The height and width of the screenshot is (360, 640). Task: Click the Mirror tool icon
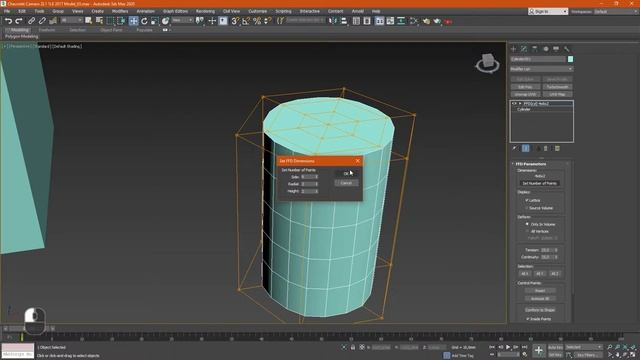(x=333, y=21)
